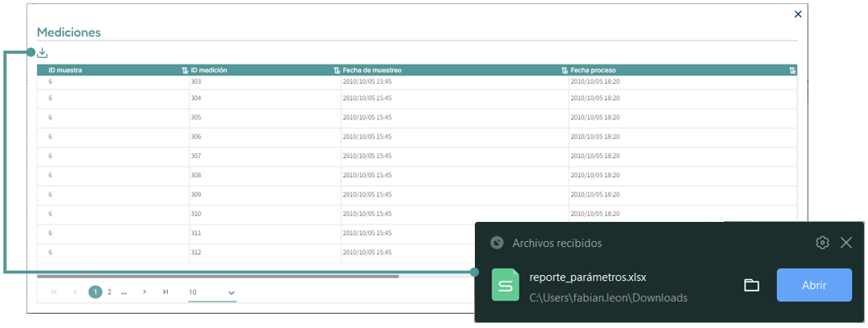This screenshot has width=868, height=328.
Task: Select the ID medición 310 cell
Action: pos(265,214)
